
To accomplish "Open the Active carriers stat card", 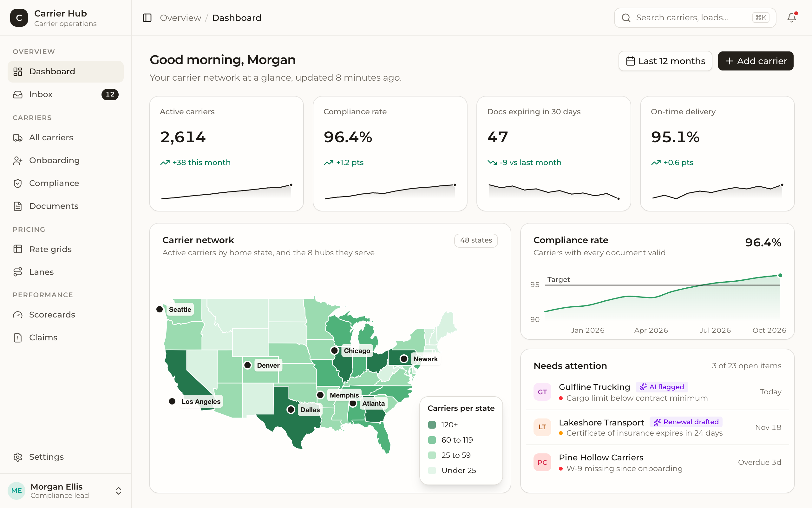I will pyautogui.click(x=226, y=154).
